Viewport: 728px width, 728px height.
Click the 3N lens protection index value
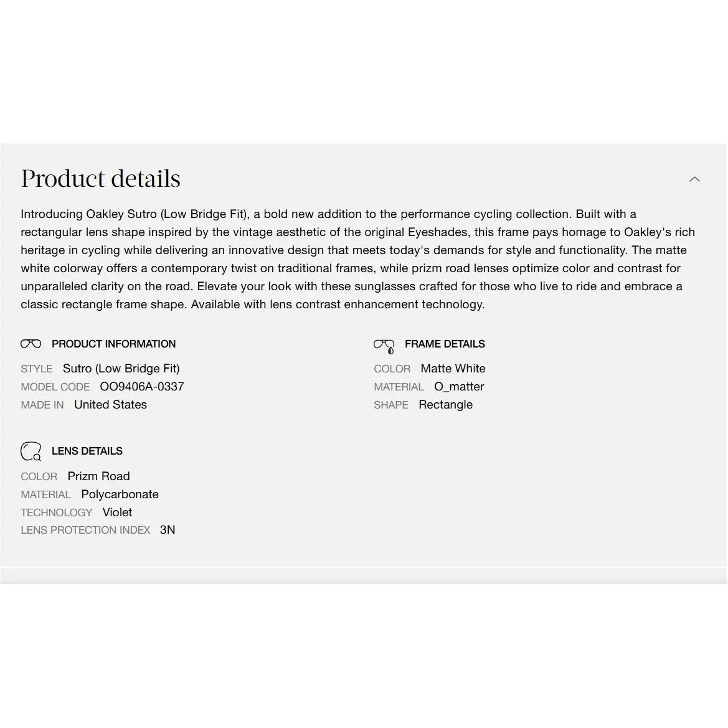click(168, 530)
